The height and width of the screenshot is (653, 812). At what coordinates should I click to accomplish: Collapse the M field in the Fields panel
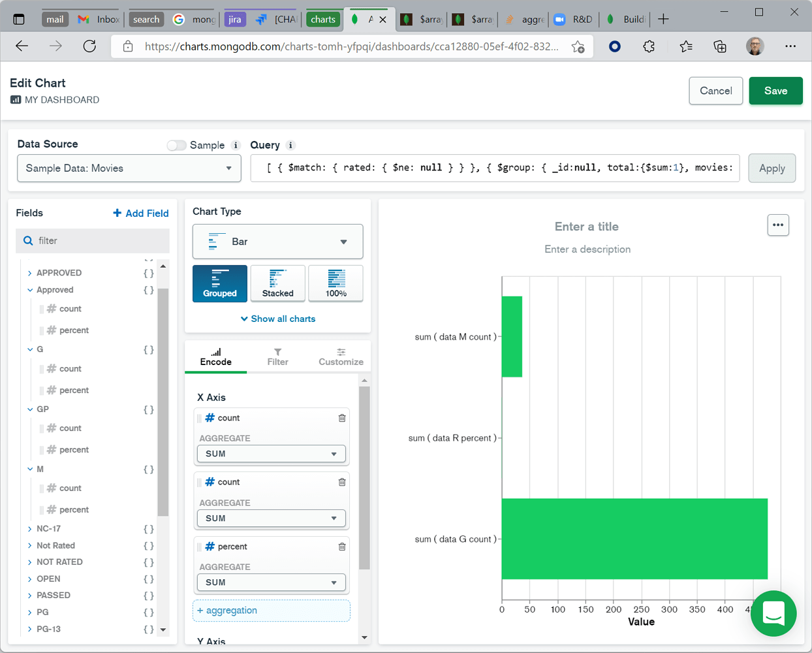31,469
